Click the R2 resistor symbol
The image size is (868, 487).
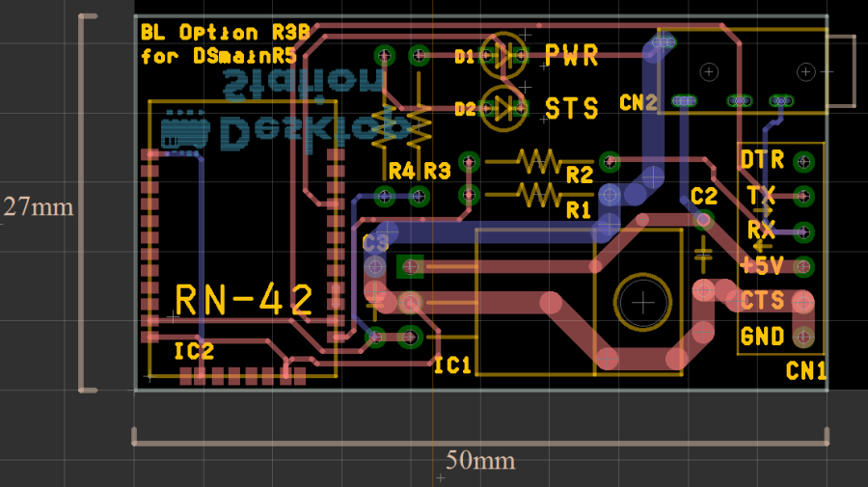(538, 160)
